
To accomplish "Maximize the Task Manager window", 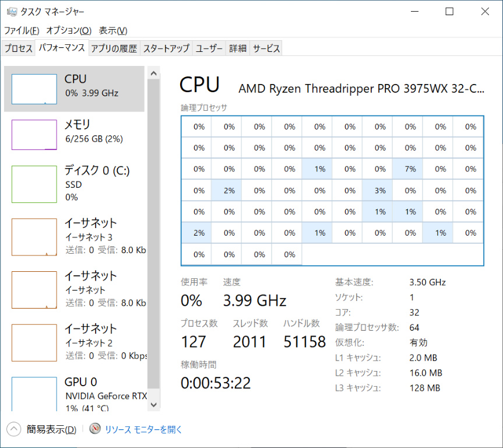I will pyautogui.click(x=449, y=12).
